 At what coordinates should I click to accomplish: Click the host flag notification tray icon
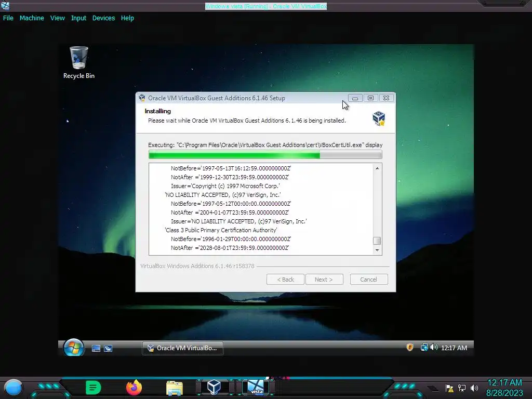449,388
